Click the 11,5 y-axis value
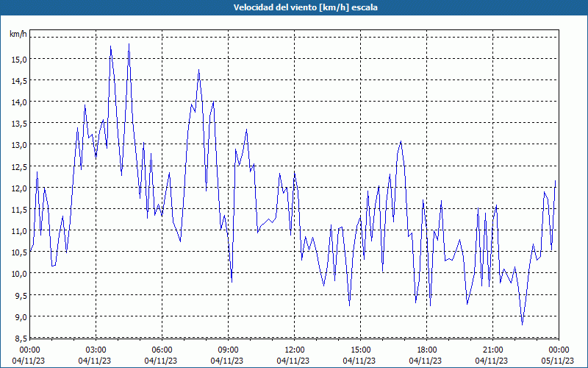The width and height of the screenshot is (588, 368). click(19, 209)
